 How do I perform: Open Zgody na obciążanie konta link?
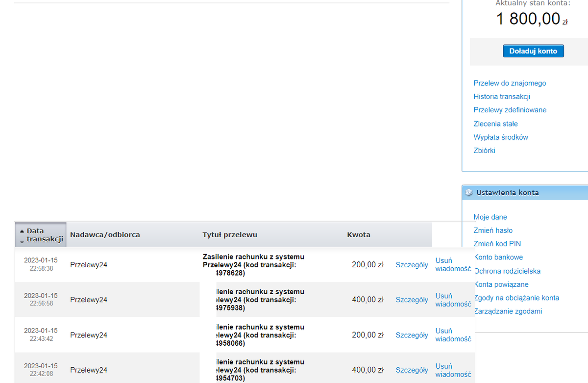coord(516,298)
